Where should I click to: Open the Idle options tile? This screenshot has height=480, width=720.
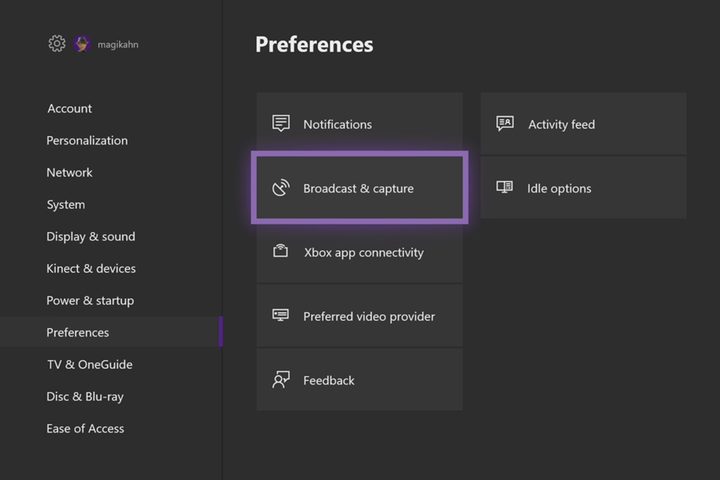tap(583, 188)
